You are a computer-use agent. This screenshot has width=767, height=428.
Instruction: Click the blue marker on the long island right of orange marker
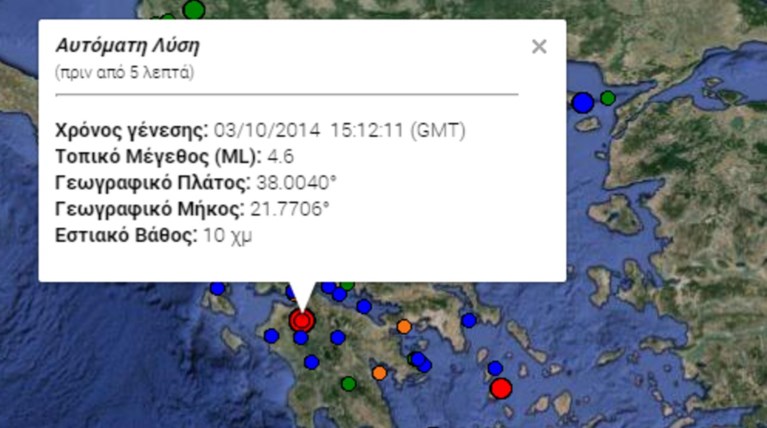469,320
